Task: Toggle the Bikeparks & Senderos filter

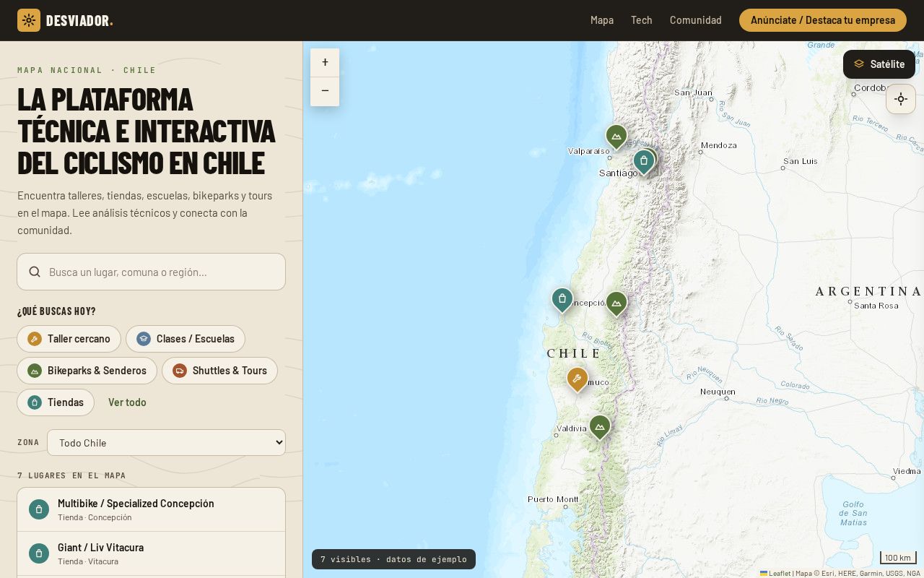Action: click(x=87, y=371)
